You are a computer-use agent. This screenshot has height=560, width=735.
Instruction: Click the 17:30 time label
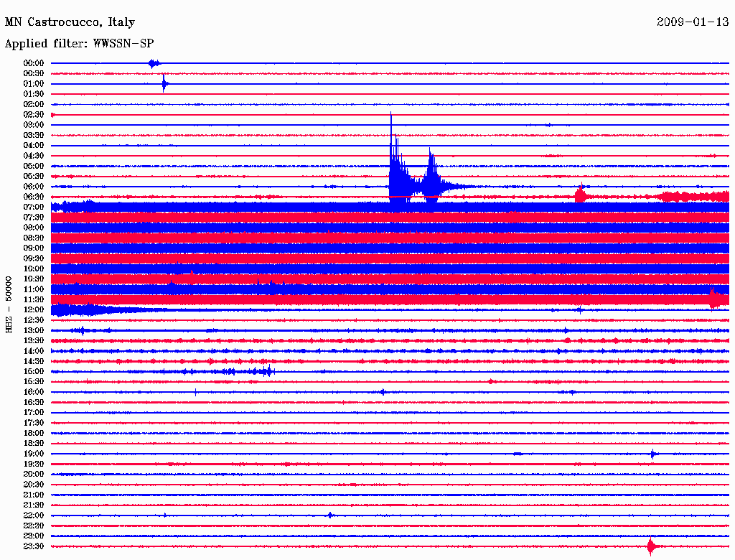coord(34,423)
